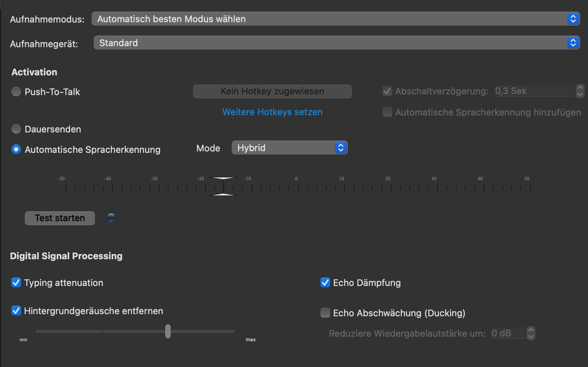Select the Dauersenden radio button
588x367 pixels.
(16, 129)
